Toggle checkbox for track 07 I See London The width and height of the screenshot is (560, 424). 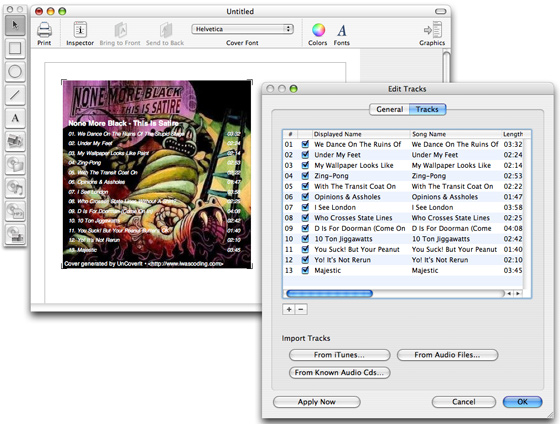point(305,207)
